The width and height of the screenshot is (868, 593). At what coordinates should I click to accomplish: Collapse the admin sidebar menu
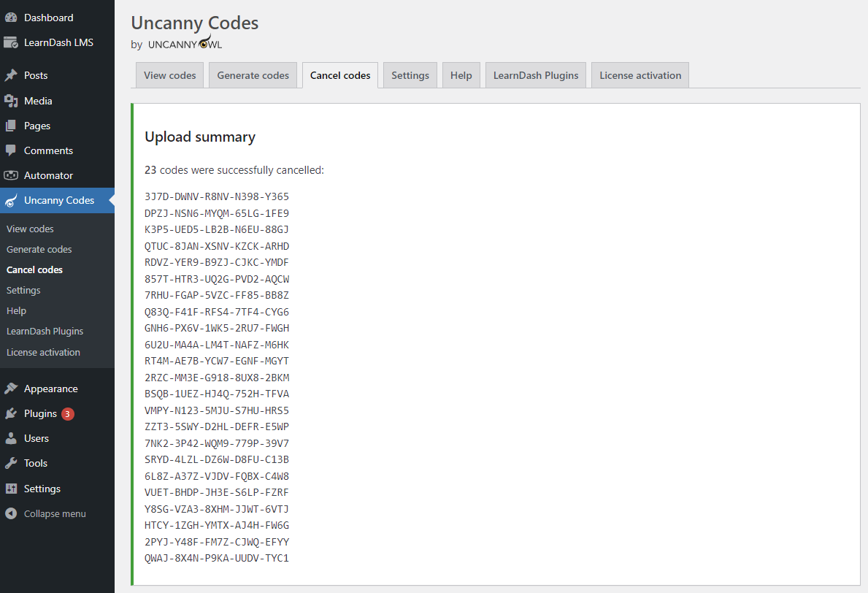click(45, 513)
